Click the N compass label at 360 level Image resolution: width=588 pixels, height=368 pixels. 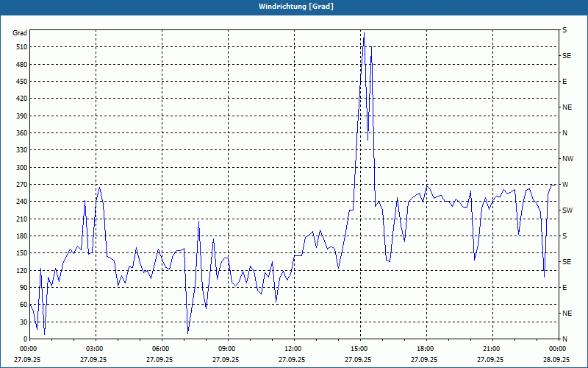point(564,133)
